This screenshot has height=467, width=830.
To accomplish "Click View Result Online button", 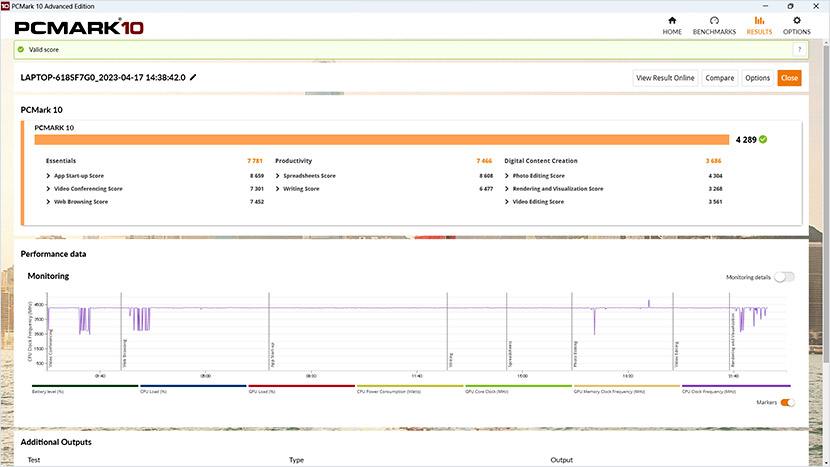I will 665,78.
